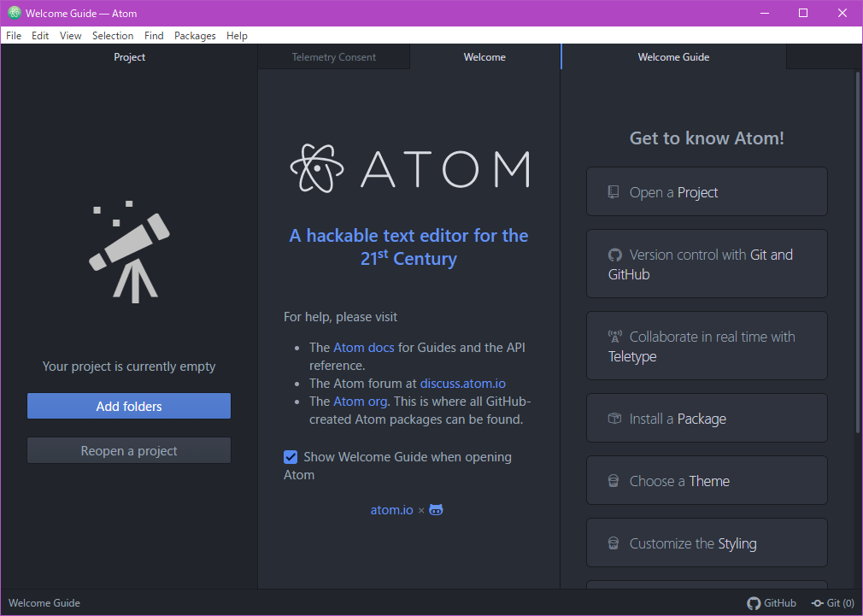Click the package box icon on Install a Package
The image size is (863, 616).
(x=613, y=419)
